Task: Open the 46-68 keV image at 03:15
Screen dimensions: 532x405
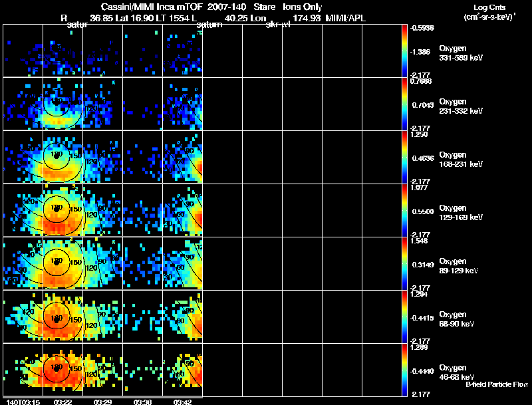Action: [x=23, y=370]
